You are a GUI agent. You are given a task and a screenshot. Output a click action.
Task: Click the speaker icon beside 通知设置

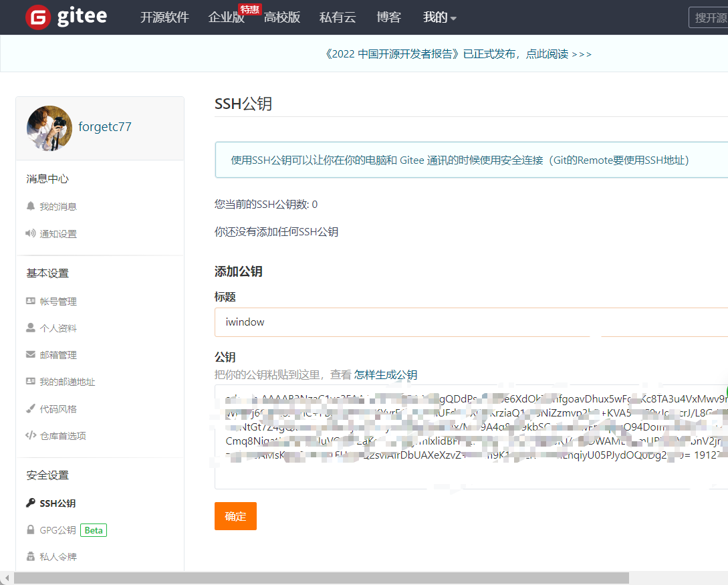(31, 233)
